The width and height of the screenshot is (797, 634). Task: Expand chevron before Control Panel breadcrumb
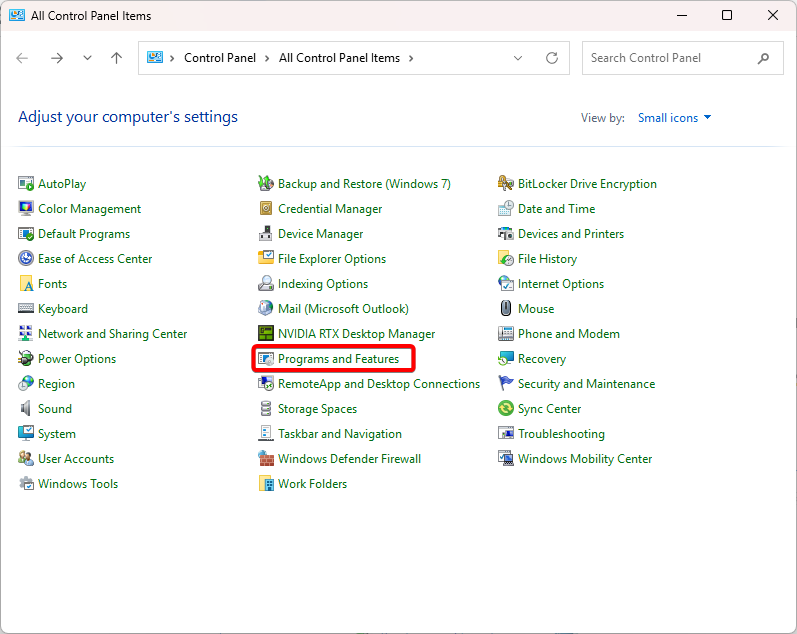[172, 58]
